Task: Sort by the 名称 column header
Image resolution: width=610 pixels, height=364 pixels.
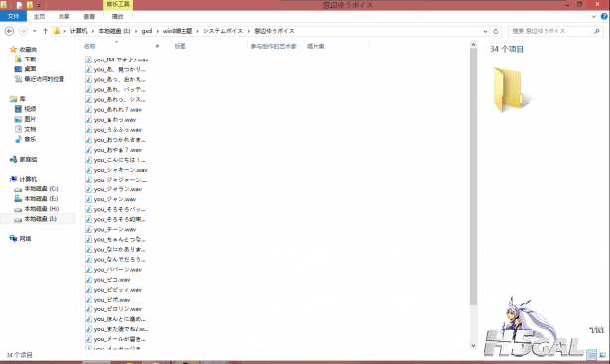Action: point(90,46)
